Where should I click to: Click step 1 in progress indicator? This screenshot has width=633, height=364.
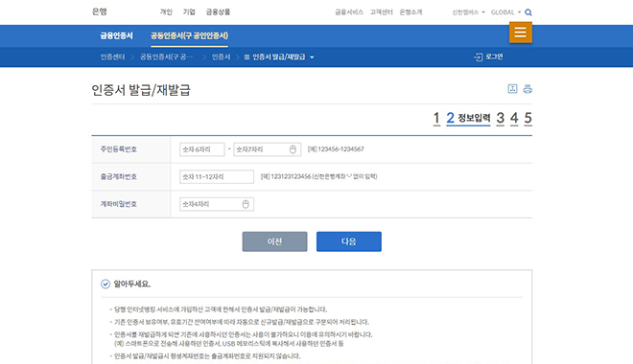(x=436, y=118)
